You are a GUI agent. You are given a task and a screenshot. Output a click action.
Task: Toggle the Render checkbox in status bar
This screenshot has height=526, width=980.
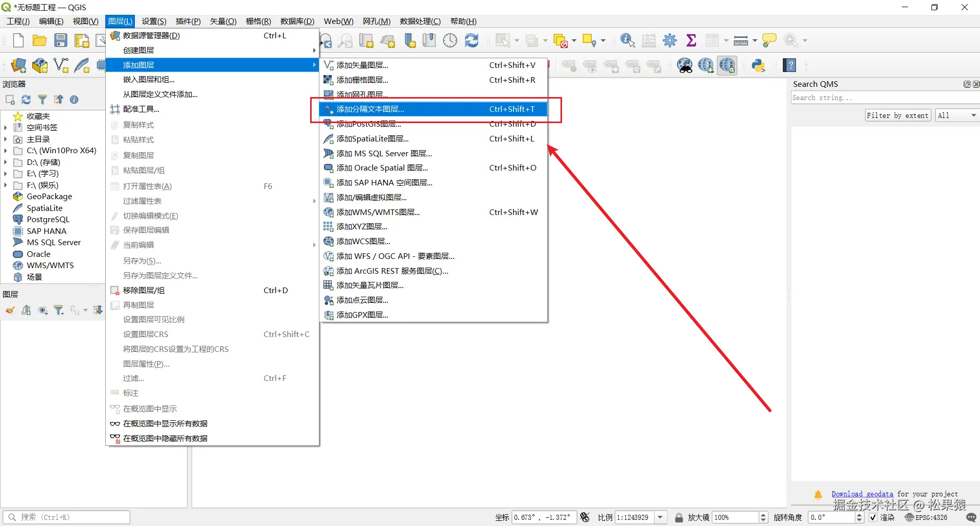[x=873, y=517]
